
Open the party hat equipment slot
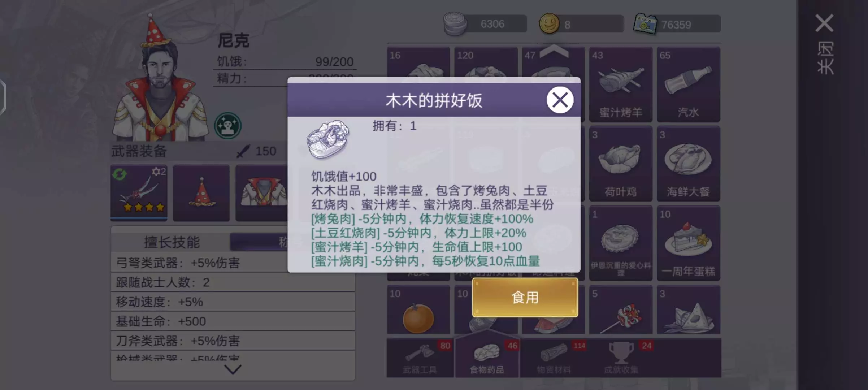coord(201,193)
